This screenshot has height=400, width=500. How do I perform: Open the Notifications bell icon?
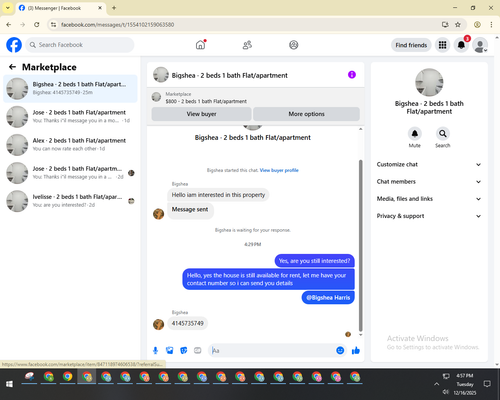click(x=461, y=45)
